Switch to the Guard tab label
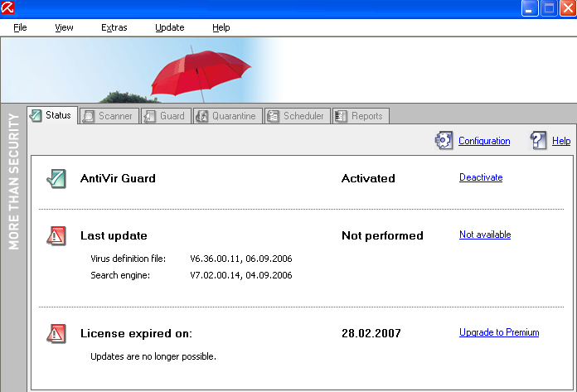The image size is (577, 392). pos(172,116)
